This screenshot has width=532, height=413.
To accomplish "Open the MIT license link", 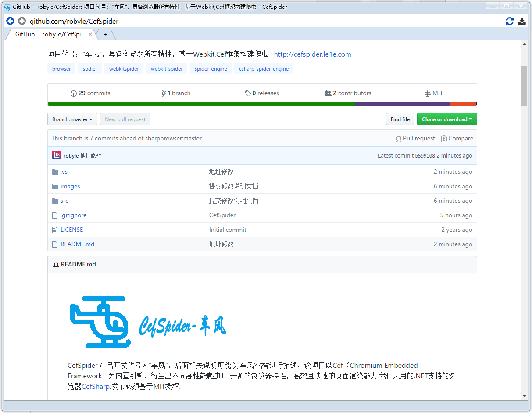I will click(434, 93).
